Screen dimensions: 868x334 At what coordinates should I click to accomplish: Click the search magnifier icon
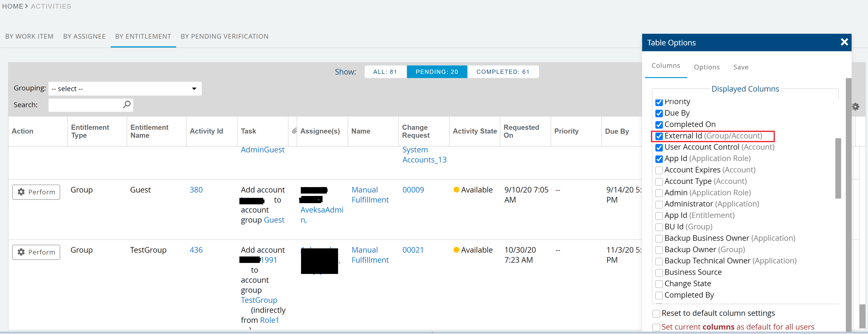pyautogui.click(x=127, y=105)
